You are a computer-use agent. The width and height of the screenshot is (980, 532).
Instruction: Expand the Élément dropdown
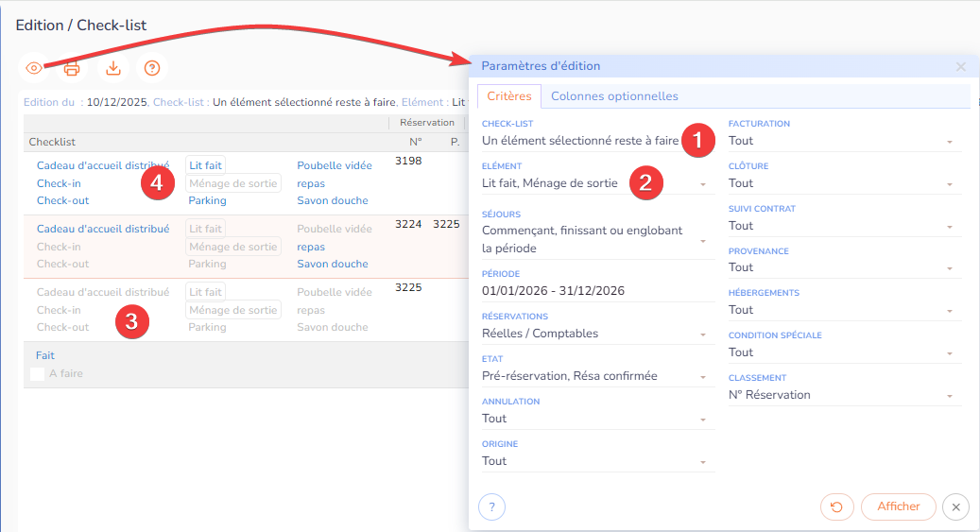[x=701, y=184]
